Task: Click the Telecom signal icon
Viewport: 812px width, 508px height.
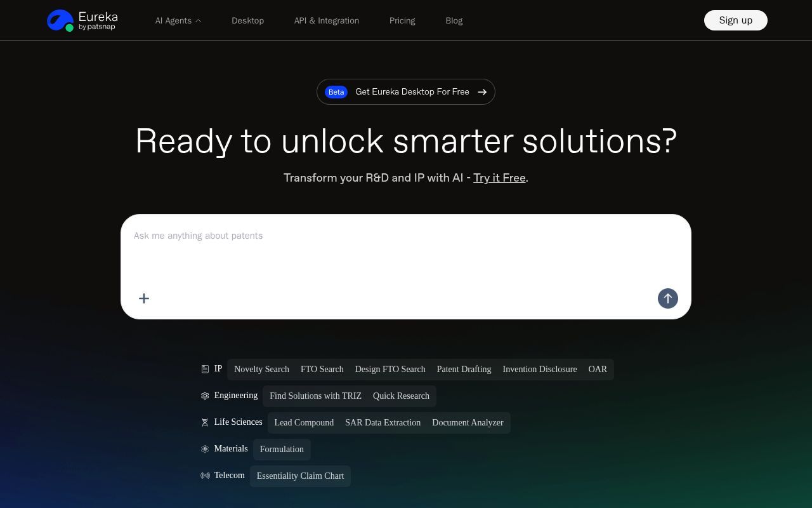Action: 205,476
